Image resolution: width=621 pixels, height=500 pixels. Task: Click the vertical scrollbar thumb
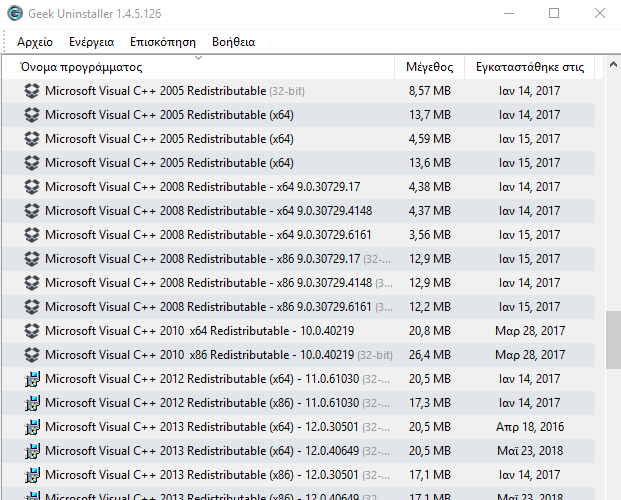(613, 340)
